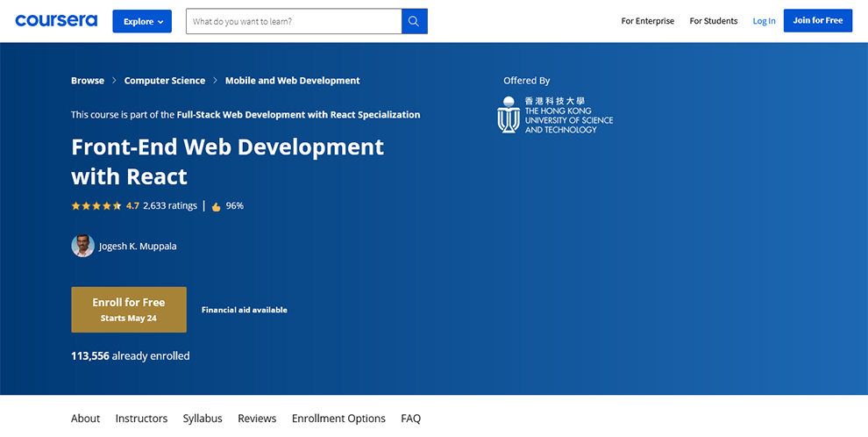Click the 96% approval value
This screenshot has width=868, height=437.
coord(235,205)
